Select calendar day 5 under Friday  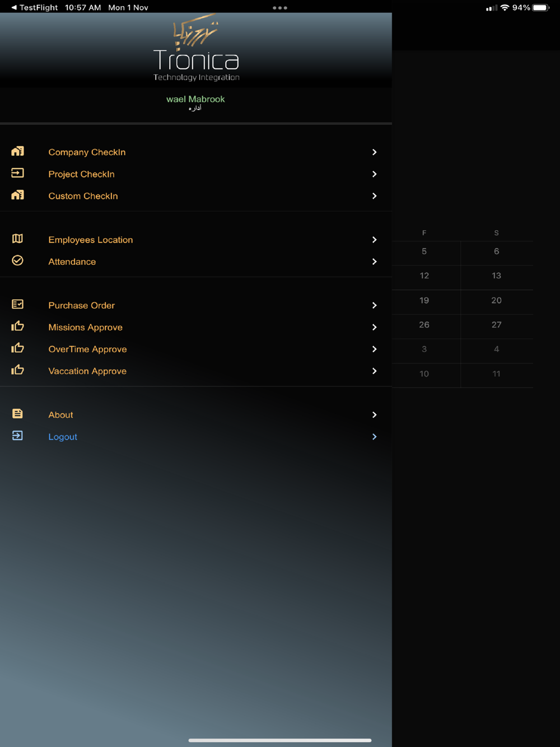tap(424, 251)
